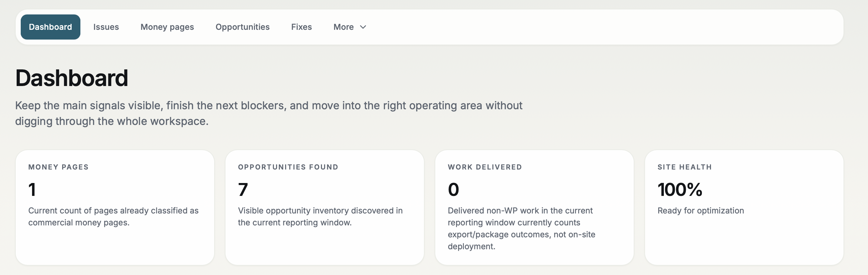
Task: Click the SITE HEALTH card label
Action: pos(684,167)
